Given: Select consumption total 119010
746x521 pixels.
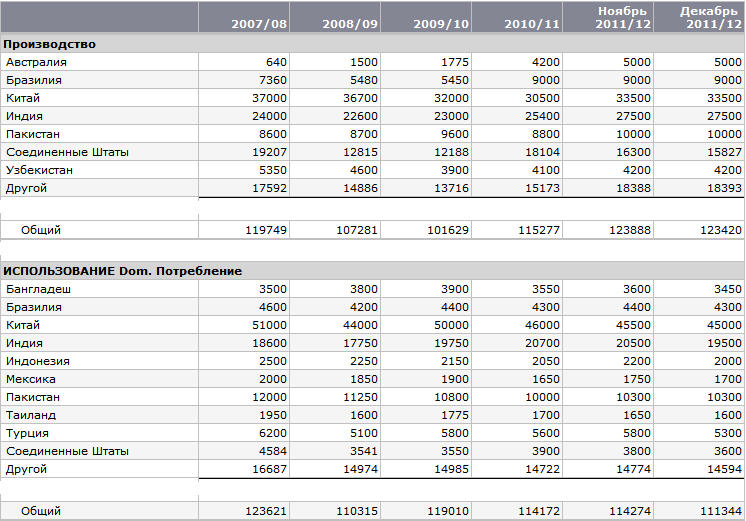Looking at the screenshot, I should tap(448, 511).
